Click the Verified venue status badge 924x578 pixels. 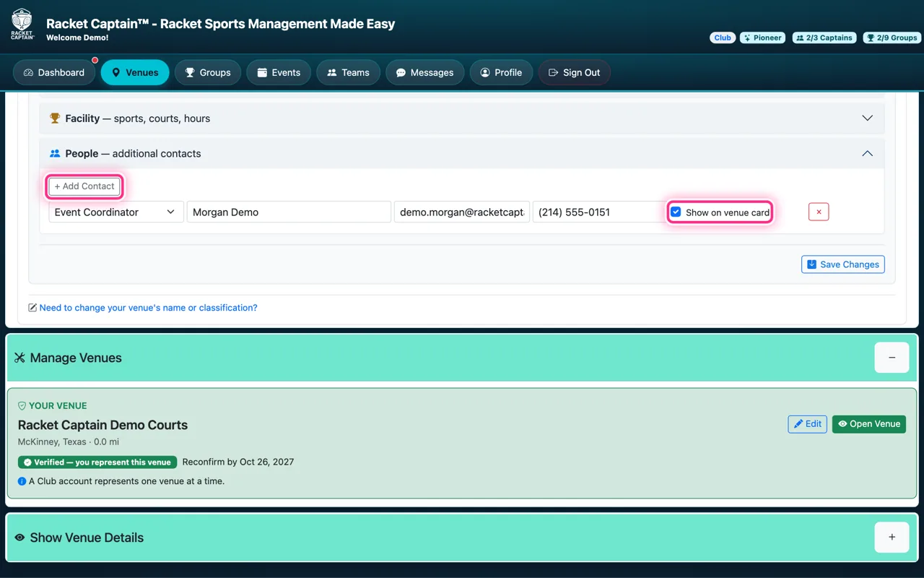tap(97, 462)
